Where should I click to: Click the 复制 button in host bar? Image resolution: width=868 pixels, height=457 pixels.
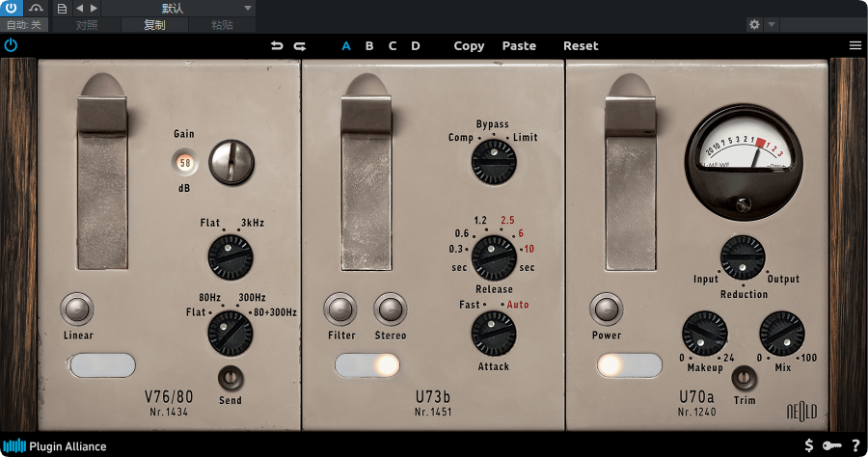(154, 25)
